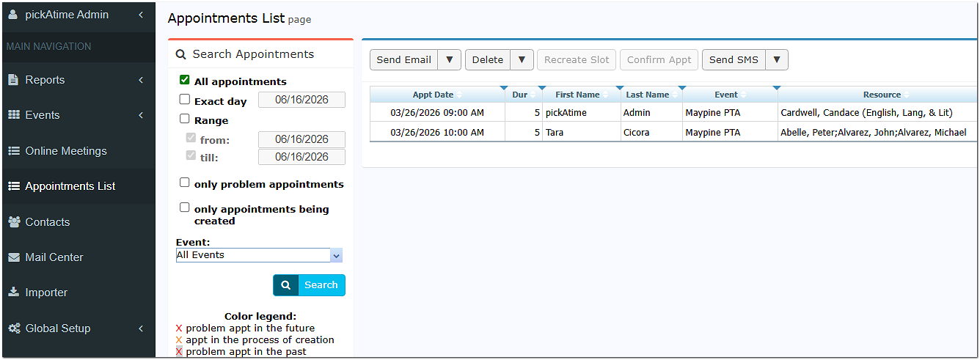Click the Delete button

[x=488, y=60]
